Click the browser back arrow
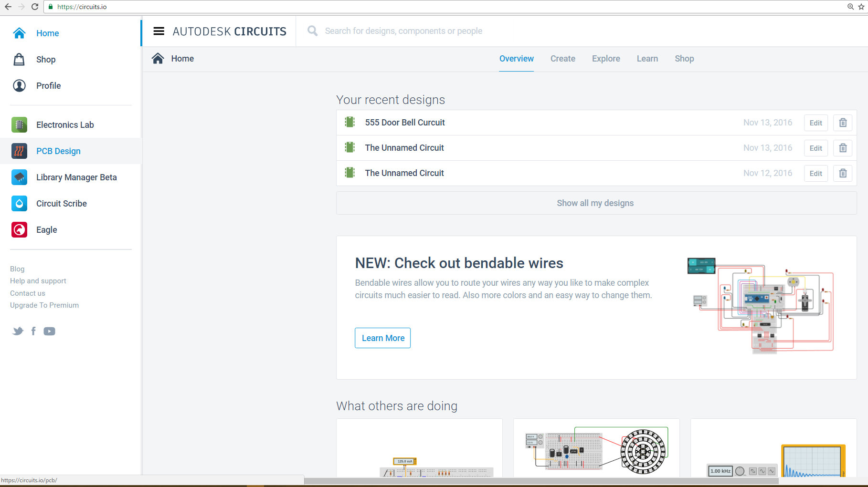 pyautogui.click(x=8, y=7)
